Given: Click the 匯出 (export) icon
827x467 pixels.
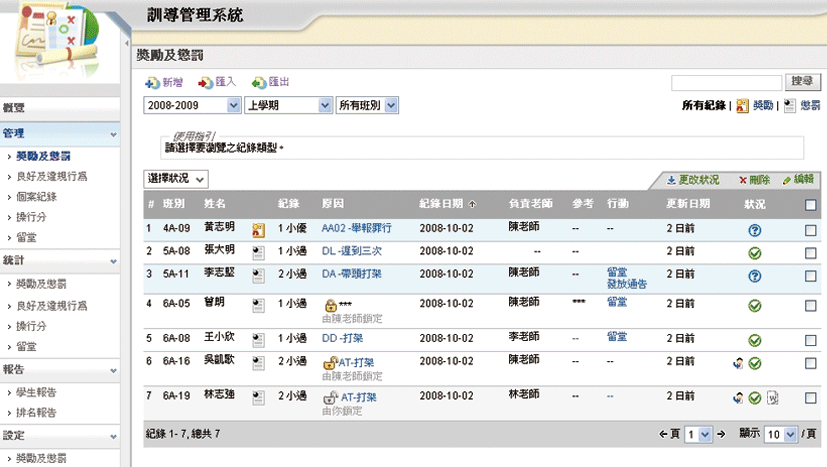Looking at the screenshot, I should (259, 83).
